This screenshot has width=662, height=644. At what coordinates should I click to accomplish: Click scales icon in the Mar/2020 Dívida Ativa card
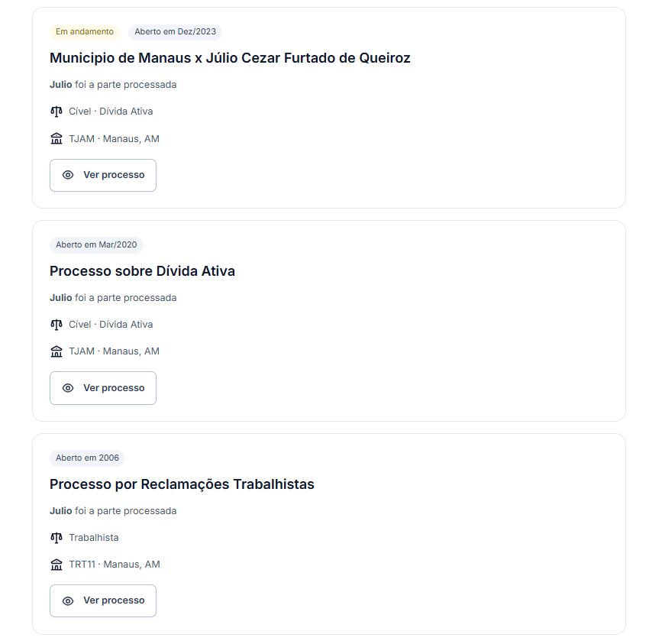pyautogui.click(x=56, y=325)
